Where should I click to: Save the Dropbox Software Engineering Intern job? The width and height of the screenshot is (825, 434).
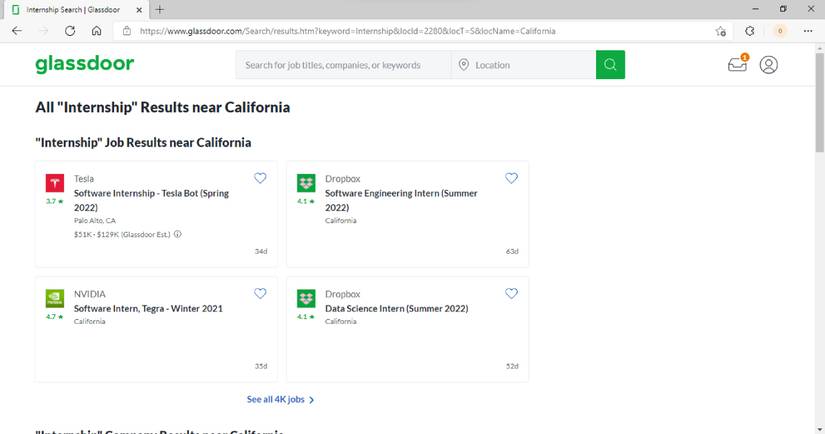(511, 178)
